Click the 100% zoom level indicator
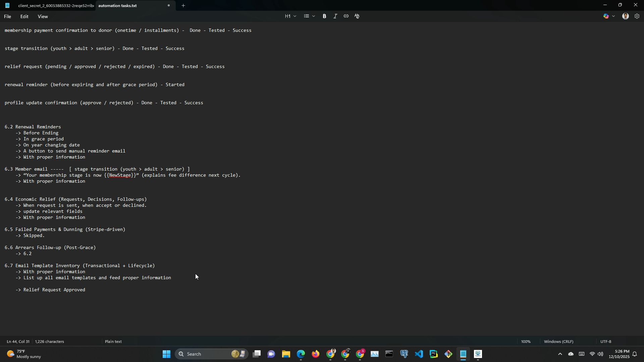Screen dimensions: 644x362 tap(526, 342)
